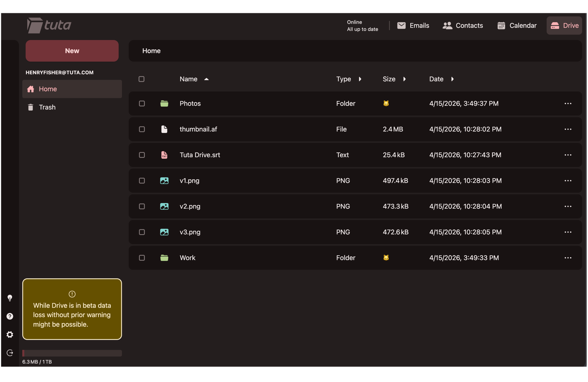Click the Tuta Drive.srt text file icon
The width and height of the screenshot is (588, 382).
click(x=164, y=155)
